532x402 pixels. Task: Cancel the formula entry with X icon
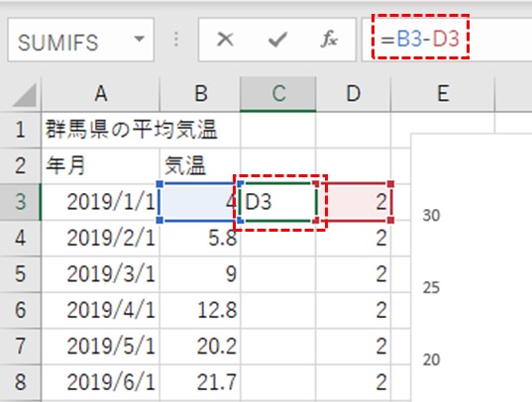point(225,39)
